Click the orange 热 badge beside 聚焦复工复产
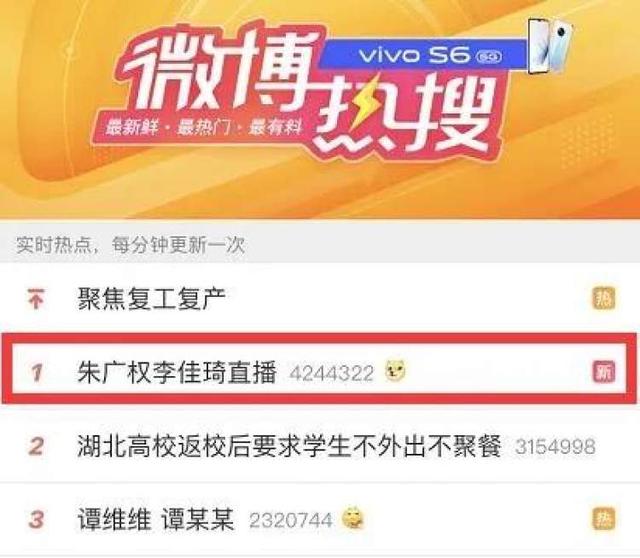The height and width of the screenshot is (558, 640). tap(604, 298)
